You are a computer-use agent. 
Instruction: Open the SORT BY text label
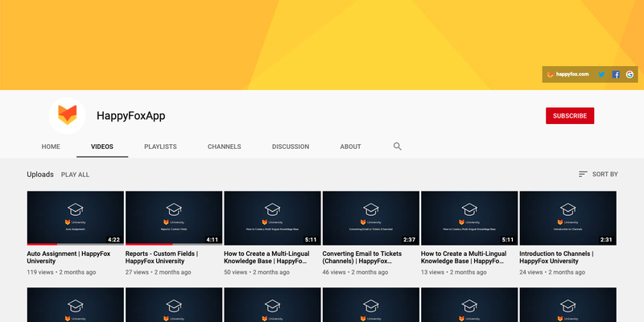tap(605, 174)
